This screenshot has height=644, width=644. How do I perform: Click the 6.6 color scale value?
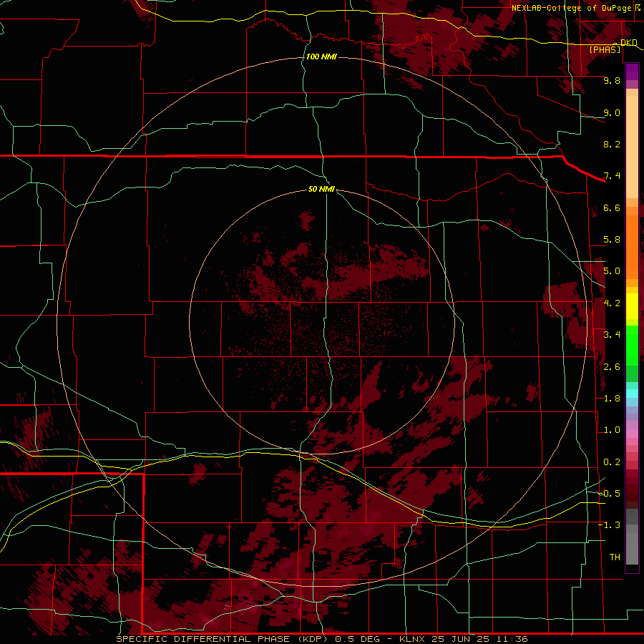[x=612, y=208]
